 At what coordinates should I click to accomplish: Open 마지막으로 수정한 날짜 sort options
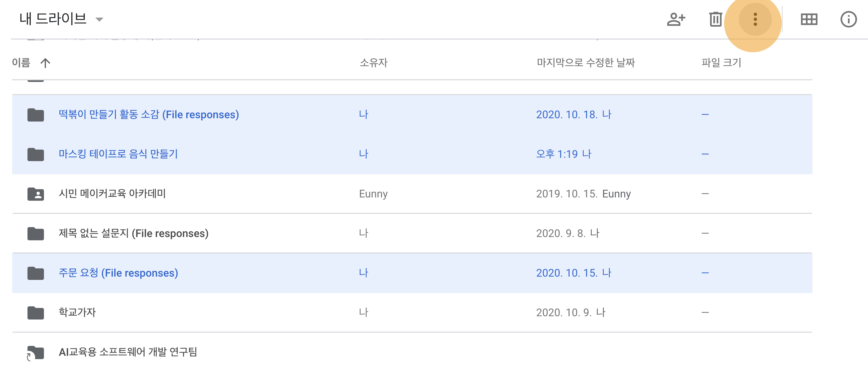point(585,63)
